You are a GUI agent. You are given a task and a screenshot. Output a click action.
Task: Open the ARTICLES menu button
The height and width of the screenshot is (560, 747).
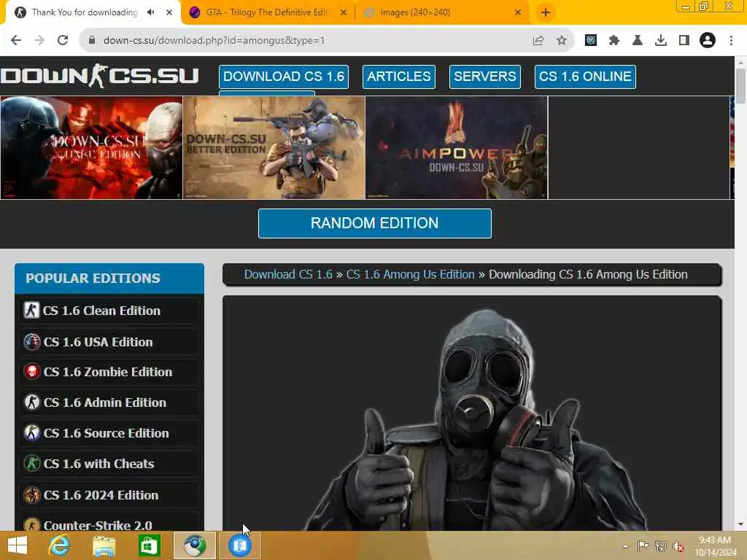(399, 77)
